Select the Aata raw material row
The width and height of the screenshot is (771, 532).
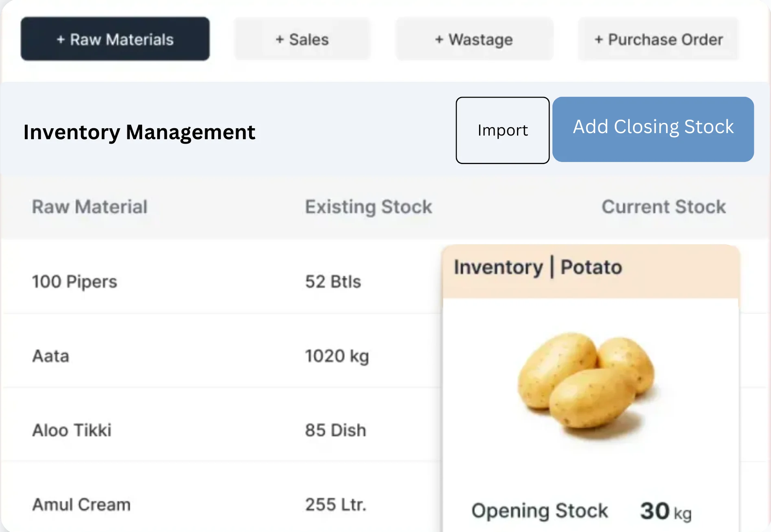[51, 356]
